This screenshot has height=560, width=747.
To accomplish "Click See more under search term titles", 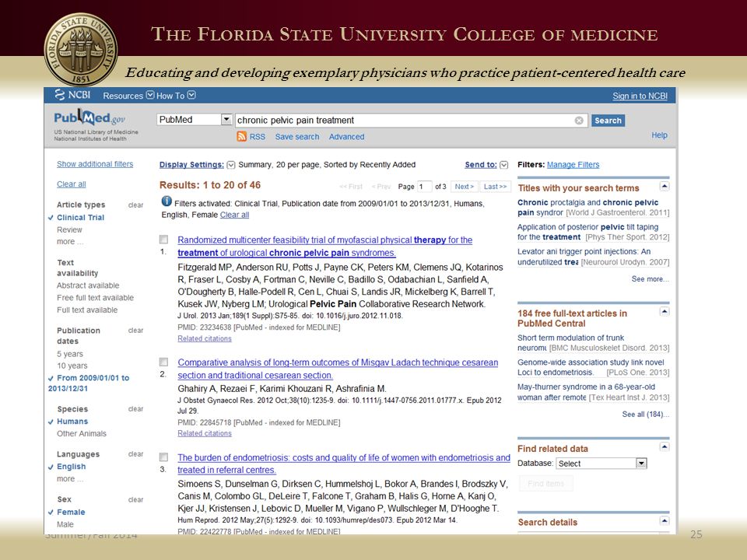I will point(650,279).
